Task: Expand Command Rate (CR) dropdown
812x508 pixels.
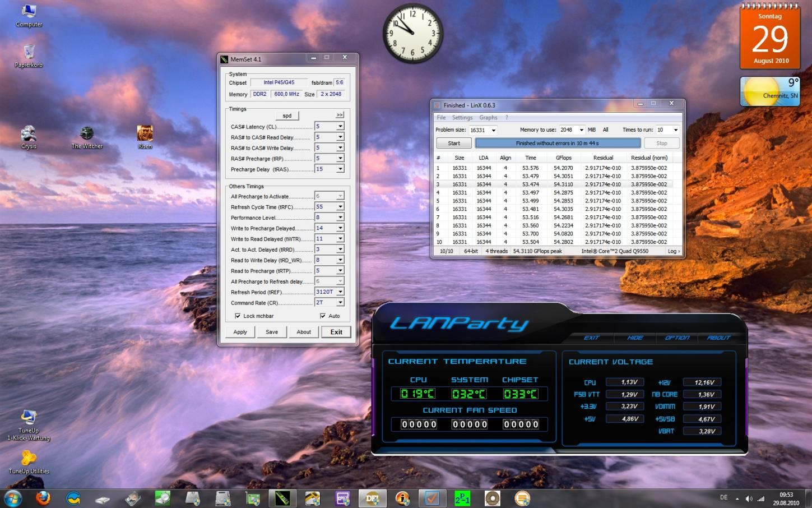Action: coord(340,303)
